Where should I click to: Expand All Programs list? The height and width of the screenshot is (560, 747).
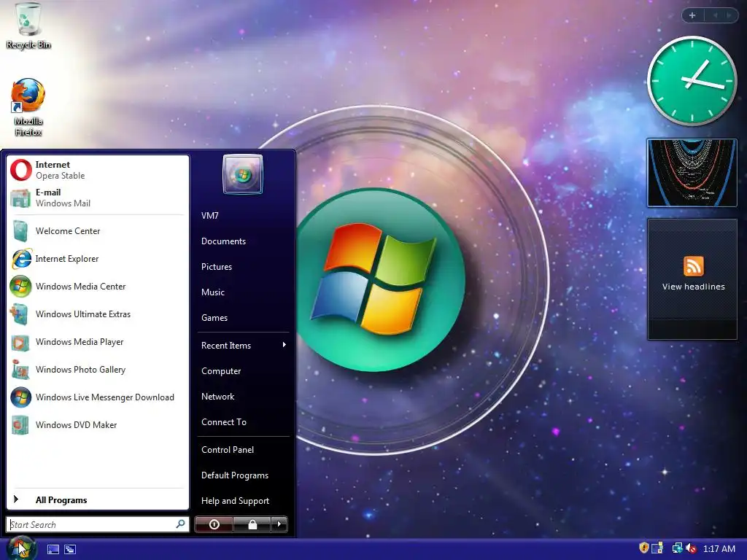pos(98,499)
